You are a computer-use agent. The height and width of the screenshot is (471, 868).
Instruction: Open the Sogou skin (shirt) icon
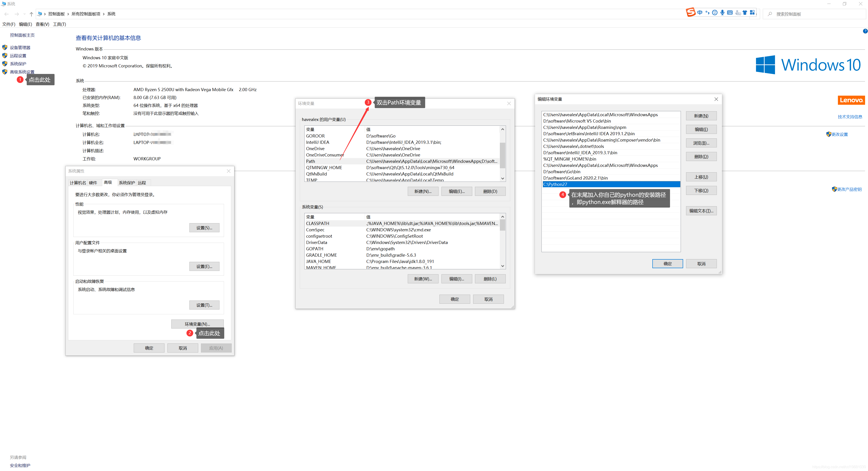pos(745,13)
